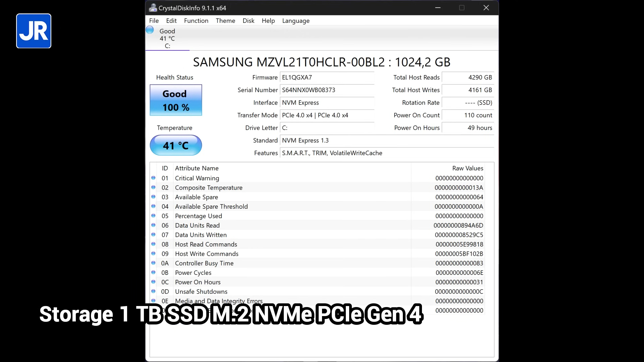Click the CrystalDiskInfo app icon in title bar

coord(153,8)
